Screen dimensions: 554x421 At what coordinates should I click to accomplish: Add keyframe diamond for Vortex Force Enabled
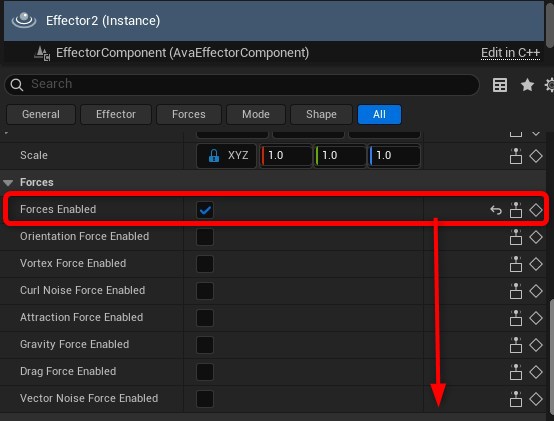point(536,264)
